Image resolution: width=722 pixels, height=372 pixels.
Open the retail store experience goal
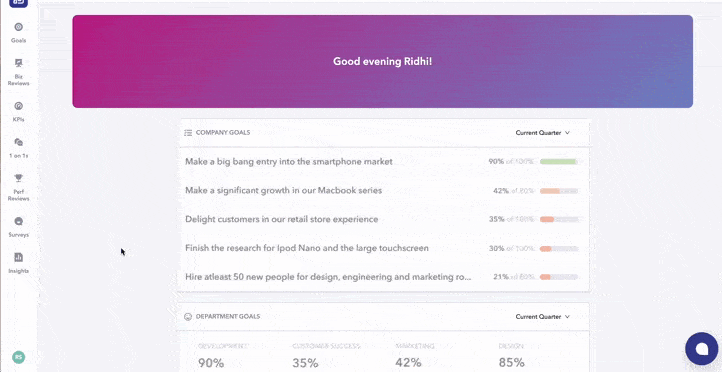pyautogui.click(x=282, y=219)
